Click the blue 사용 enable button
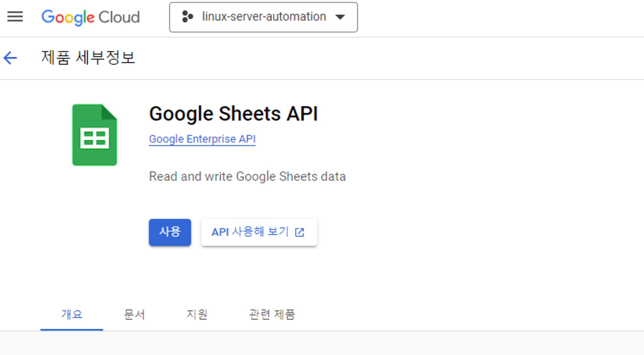This screenshot has width=644, height=355. tap(170, 232)
